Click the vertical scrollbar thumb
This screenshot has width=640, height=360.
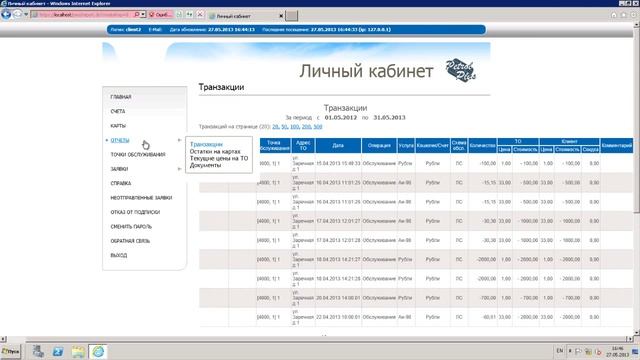(637, 120)
